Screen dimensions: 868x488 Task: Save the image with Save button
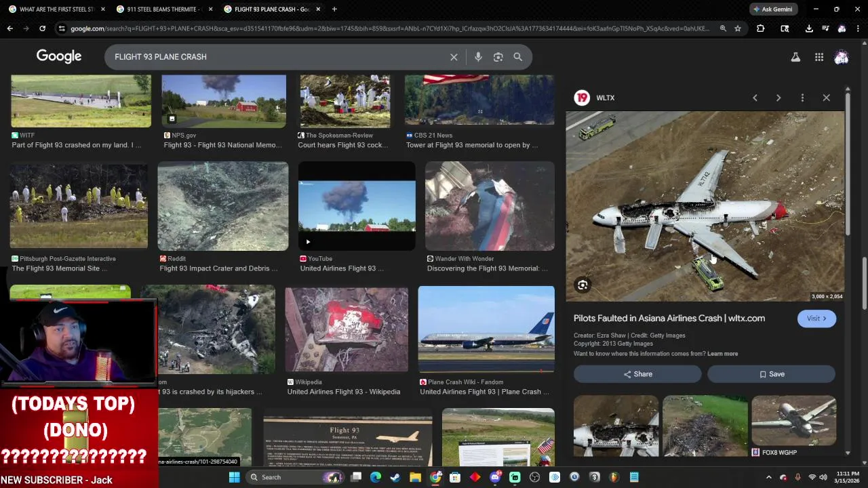click(772, 374)
